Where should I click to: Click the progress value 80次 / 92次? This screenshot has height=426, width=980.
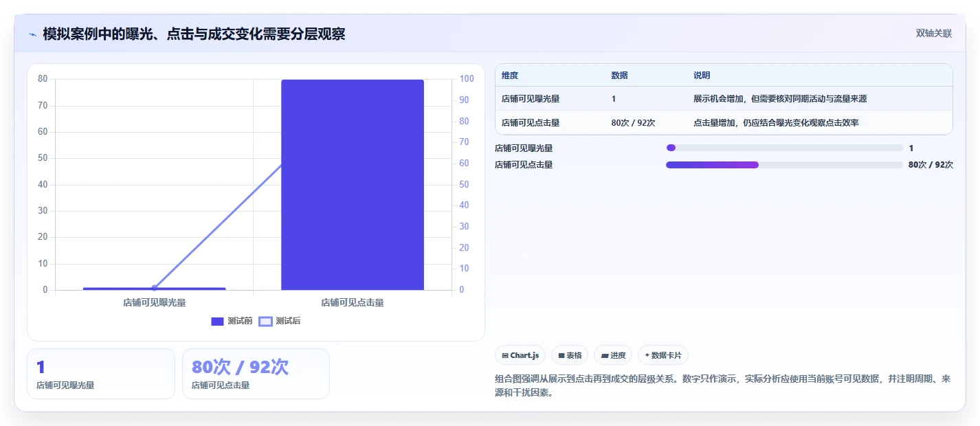click(931, 165)
